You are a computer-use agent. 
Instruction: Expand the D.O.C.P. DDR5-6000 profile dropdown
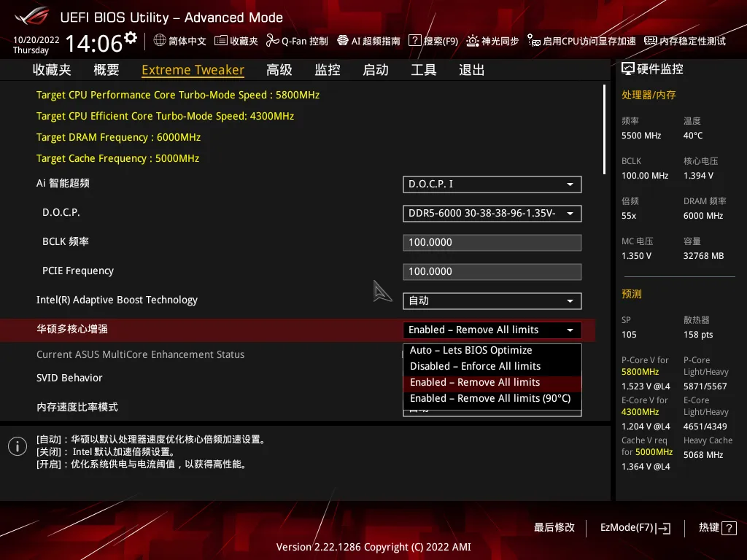tap(492, 214)
